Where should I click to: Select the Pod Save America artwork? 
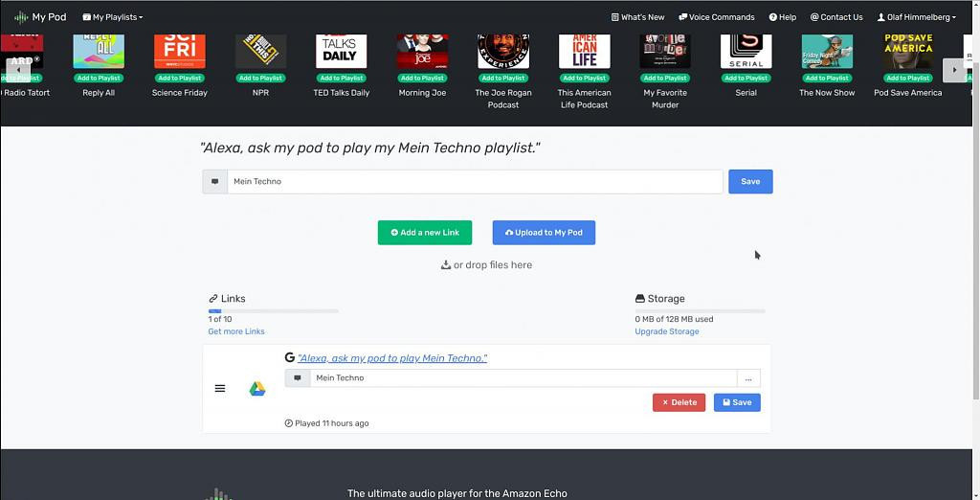click(x=908, y=52)
